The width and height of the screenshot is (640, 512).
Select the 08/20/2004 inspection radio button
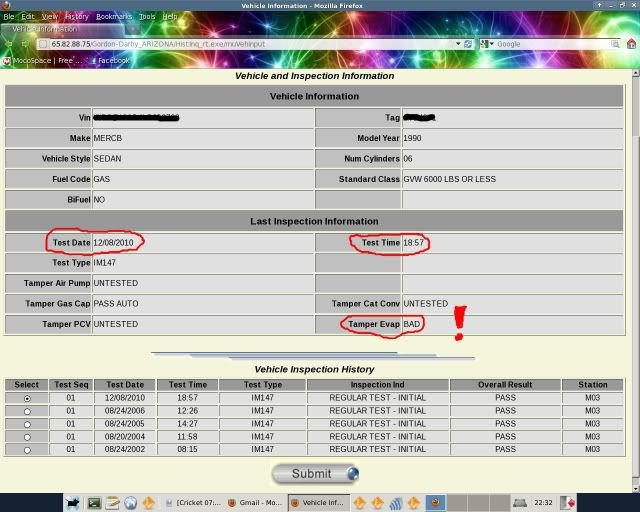pyautogui.click(x=27, y=437)
